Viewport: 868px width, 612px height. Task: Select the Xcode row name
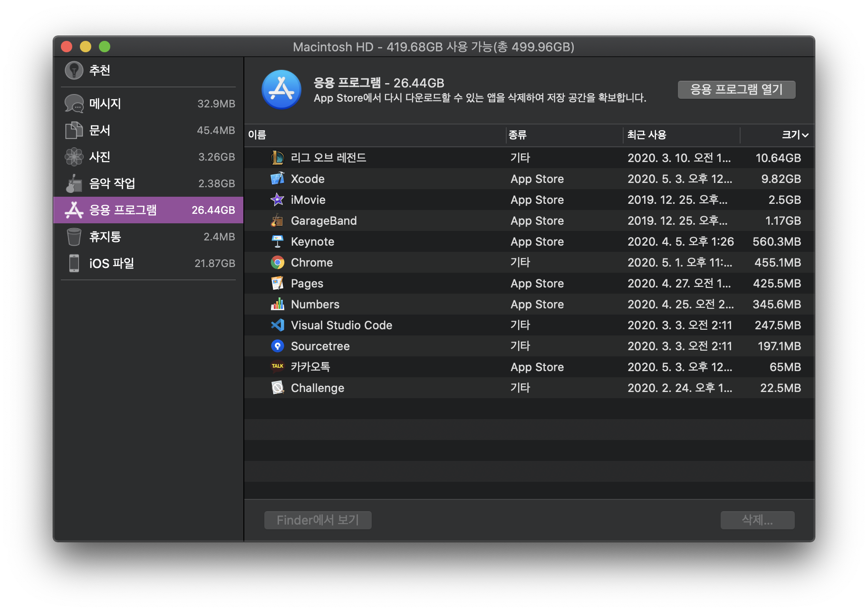[308, 179]
